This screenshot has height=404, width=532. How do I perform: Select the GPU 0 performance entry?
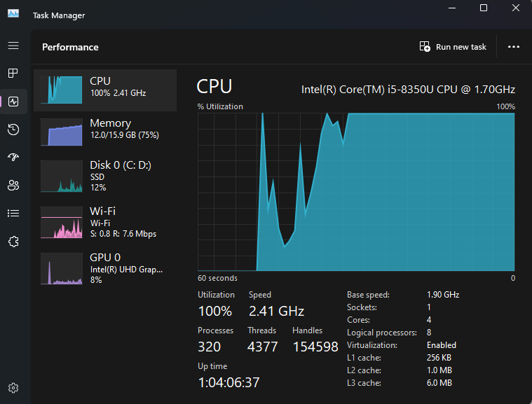[x=105, y=268]
